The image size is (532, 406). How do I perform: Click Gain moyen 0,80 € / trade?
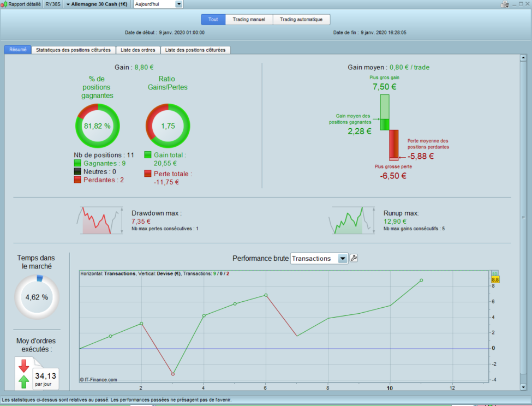pos(409,67)
